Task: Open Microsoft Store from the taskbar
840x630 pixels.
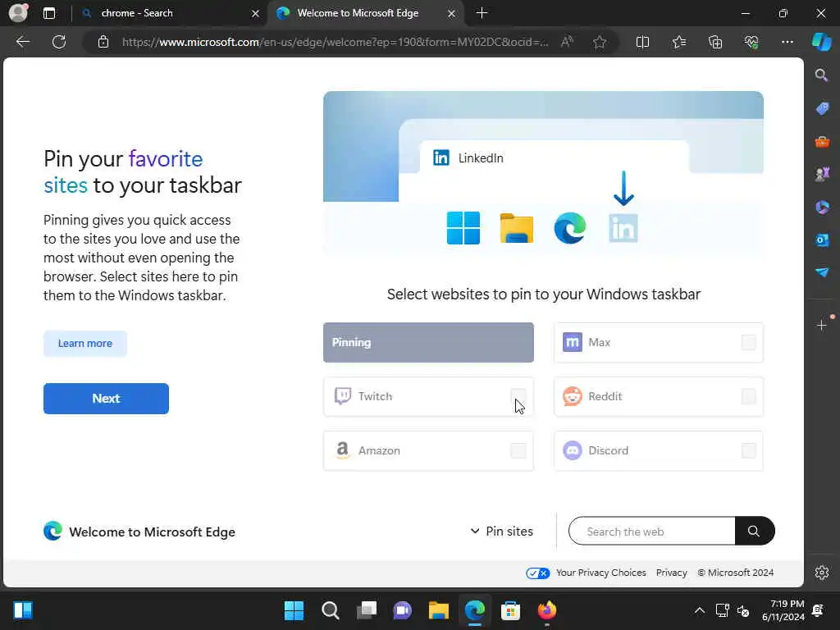Action: (x=510, y=610)
